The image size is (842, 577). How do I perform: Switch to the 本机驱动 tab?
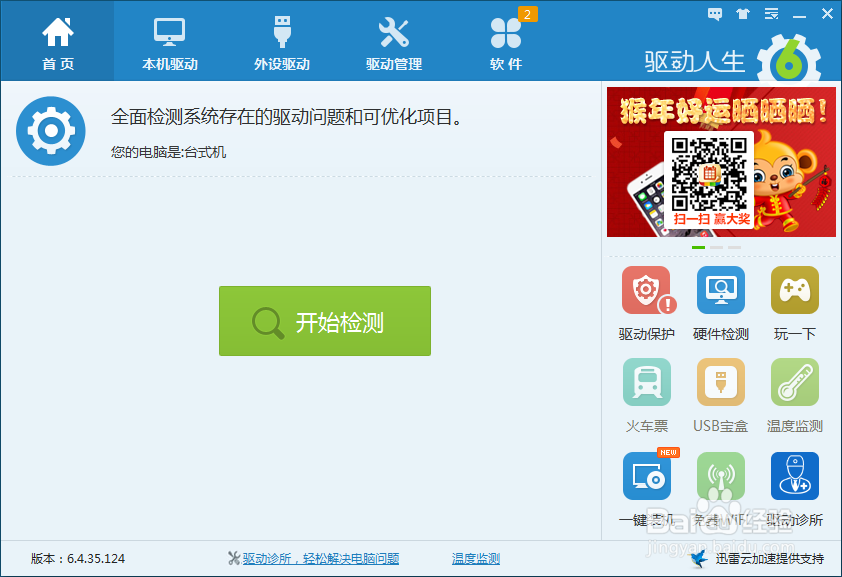(x=170, y=42)
